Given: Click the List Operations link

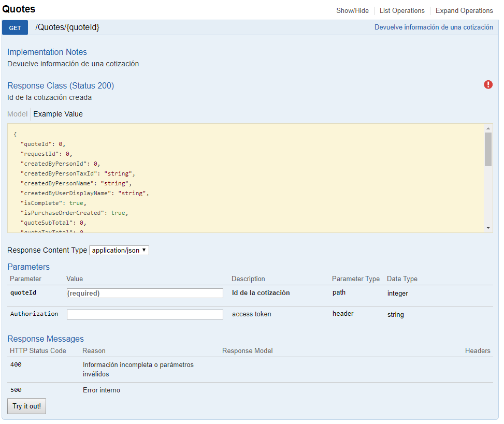Looking at the screenshot, I should point(401,10).
